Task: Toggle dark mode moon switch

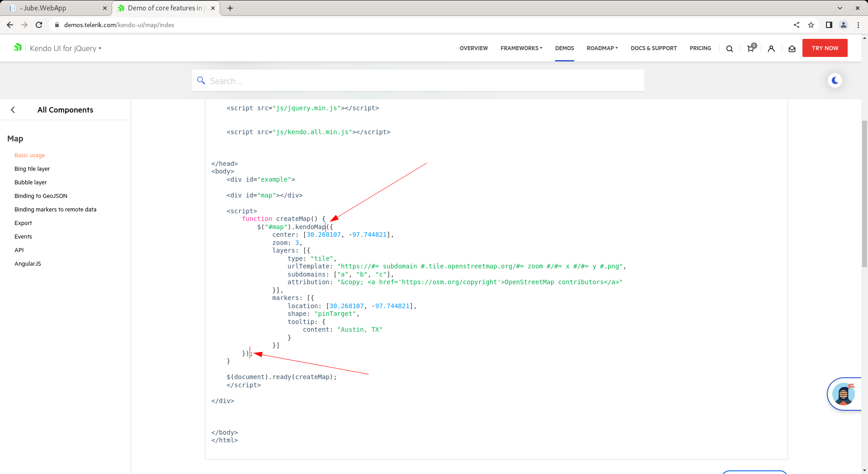Action: click(835, 80)
